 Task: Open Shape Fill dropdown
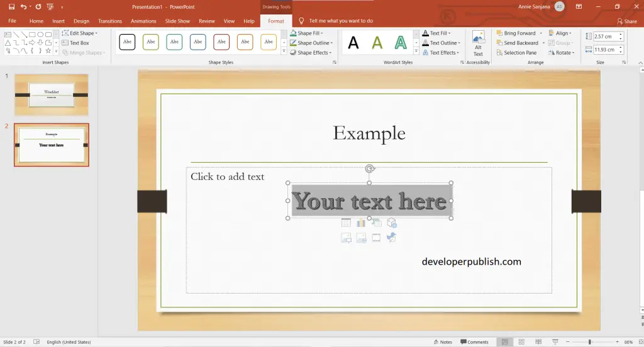(306, 33)
